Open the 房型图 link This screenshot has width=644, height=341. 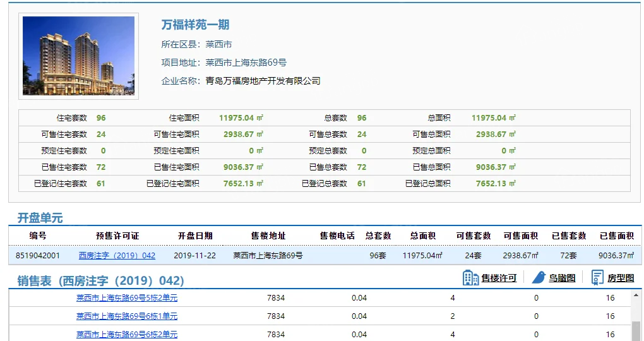click(x=621, y=278)
